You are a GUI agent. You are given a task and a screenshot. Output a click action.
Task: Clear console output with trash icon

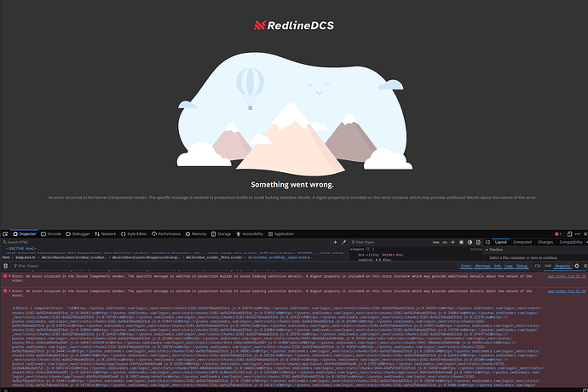click(x=5, y=266)
